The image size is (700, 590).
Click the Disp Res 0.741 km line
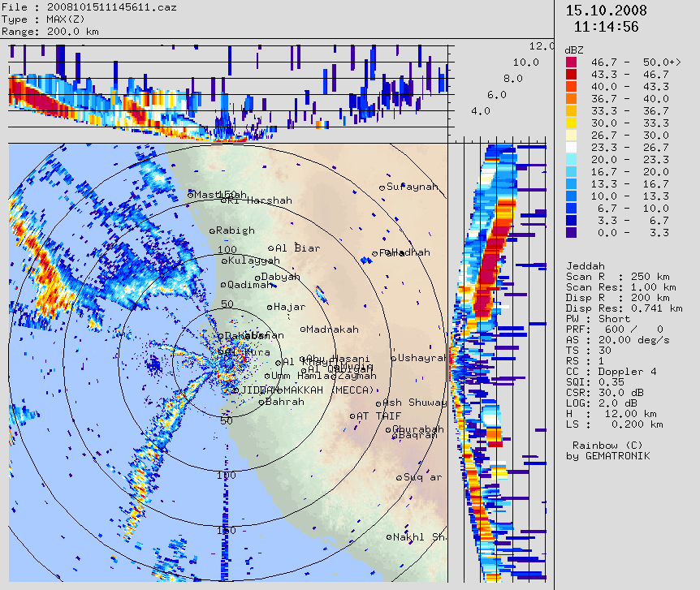pyautogui.click(x=624, y=308)
